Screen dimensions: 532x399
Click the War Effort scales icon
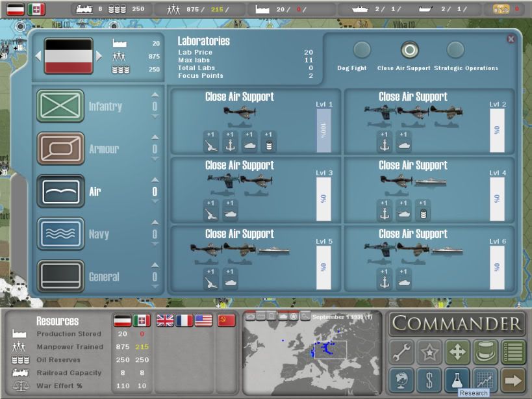(19, 386)
